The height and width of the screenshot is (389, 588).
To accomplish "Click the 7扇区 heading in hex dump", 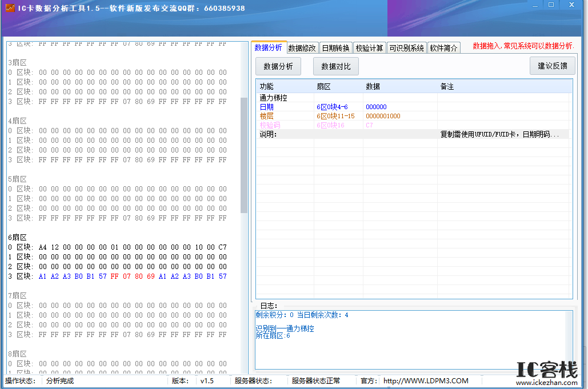I will (18, 296).
